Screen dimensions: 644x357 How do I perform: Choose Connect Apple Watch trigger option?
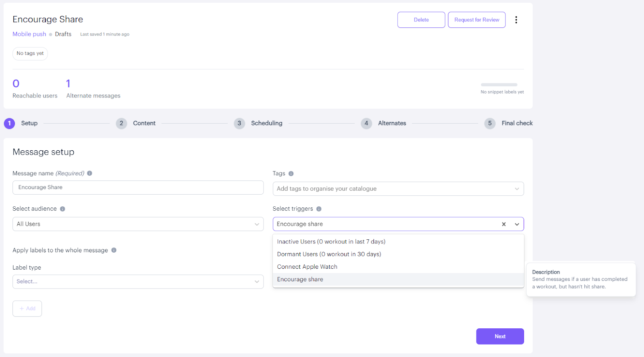pos(307,267)
